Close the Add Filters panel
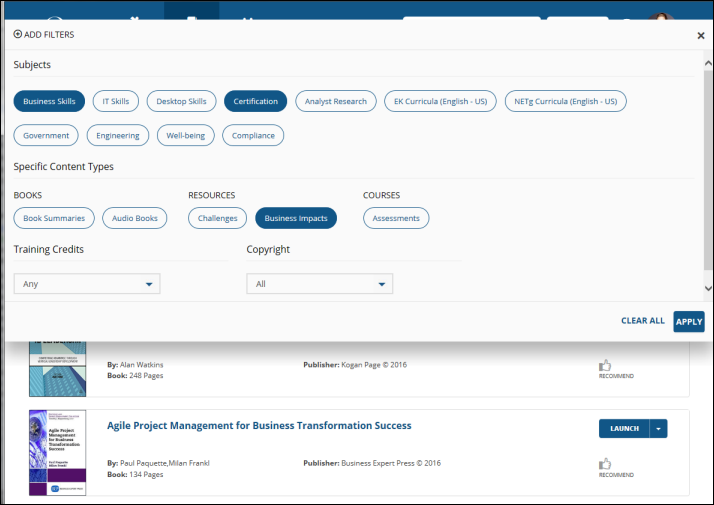The width and height of the screenshot is (714, 505). (x=700, y=36)
